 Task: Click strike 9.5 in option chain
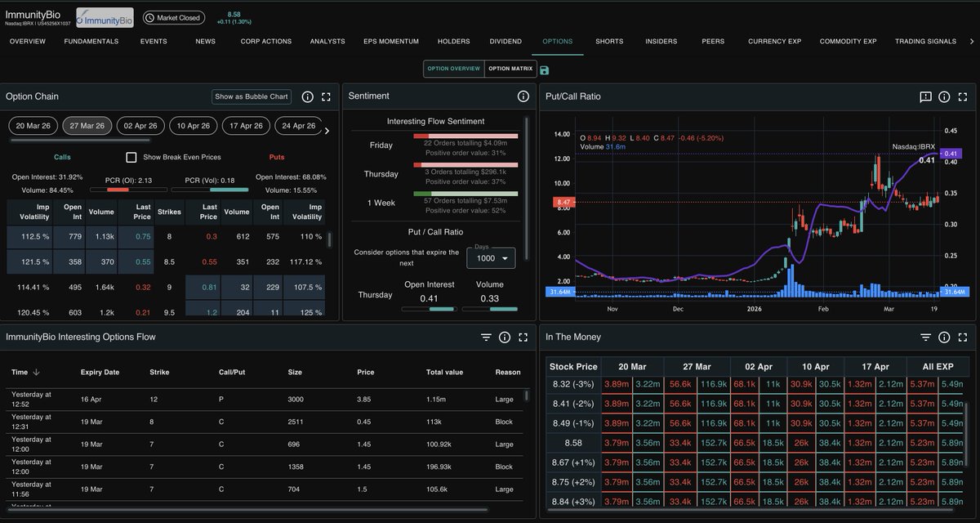pyautogui.click(x=169, y=312)
